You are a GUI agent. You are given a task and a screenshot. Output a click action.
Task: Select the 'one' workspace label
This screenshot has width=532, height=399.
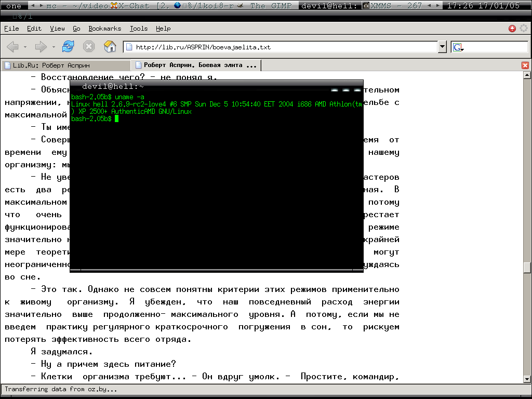[x=14, y=6]
